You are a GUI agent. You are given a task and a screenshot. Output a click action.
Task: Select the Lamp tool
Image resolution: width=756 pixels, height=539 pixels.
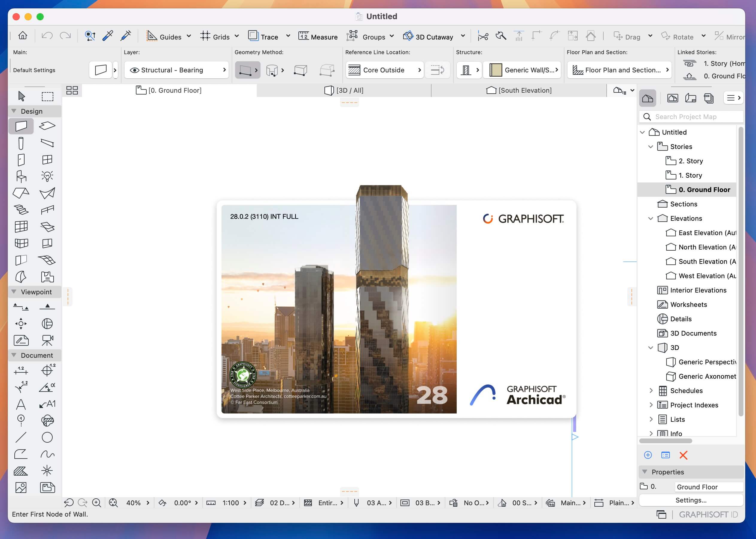pos(47,176)
